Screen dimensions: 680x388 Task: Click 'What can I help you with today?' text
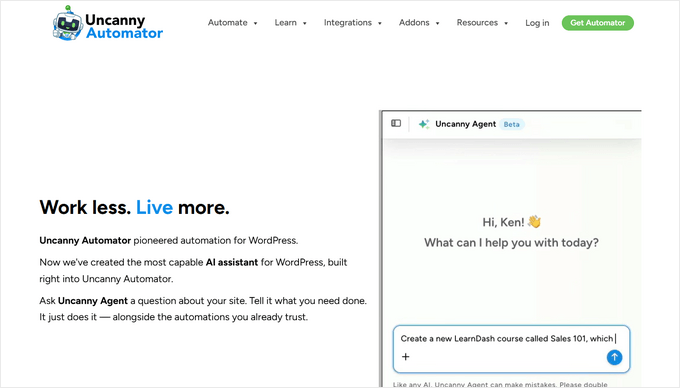(x=511, y=242)
